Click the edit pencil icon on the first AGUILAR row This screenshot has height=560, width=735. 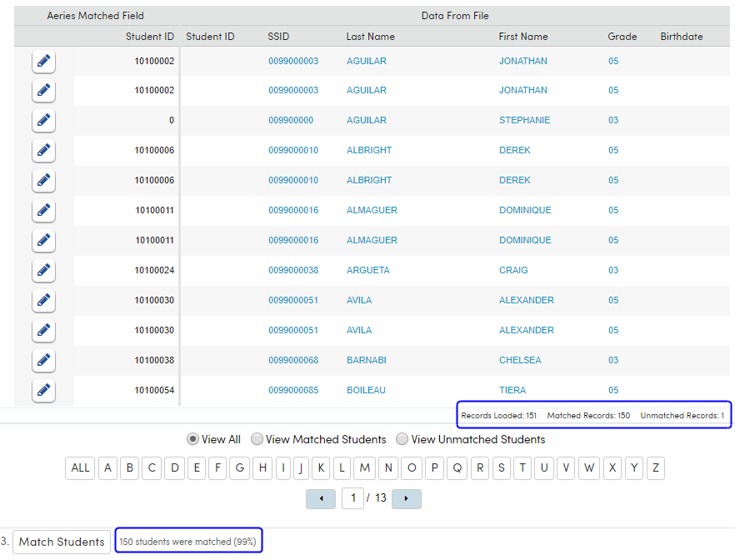point(43,61)
